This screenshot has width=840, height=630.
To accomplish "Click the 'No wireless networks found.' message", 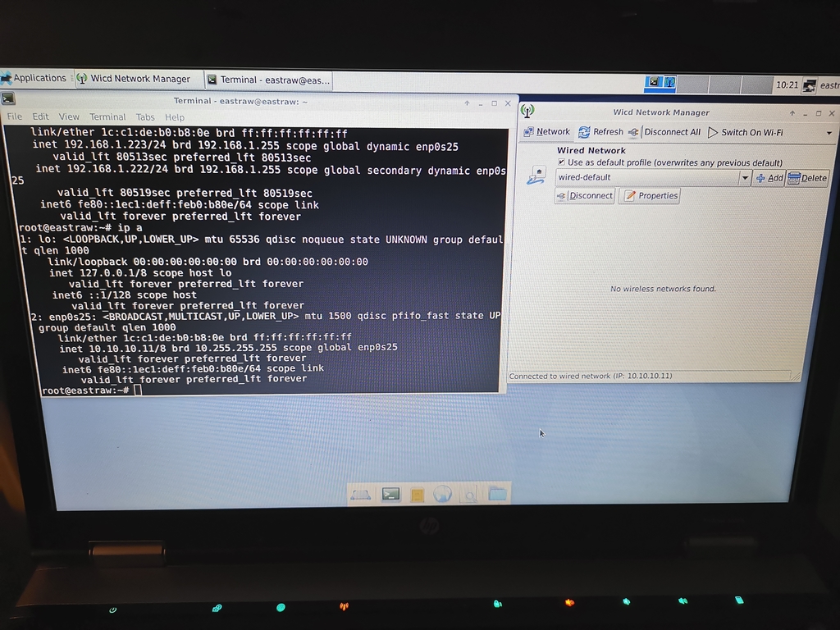I will coord(663,289).
